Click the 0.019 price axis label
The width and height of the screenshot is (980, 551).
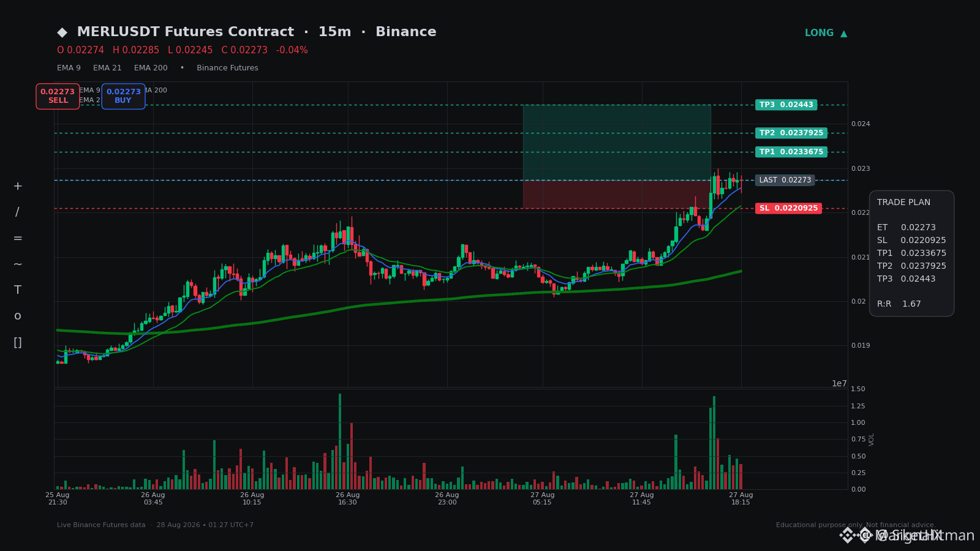[x=861, y=345]
